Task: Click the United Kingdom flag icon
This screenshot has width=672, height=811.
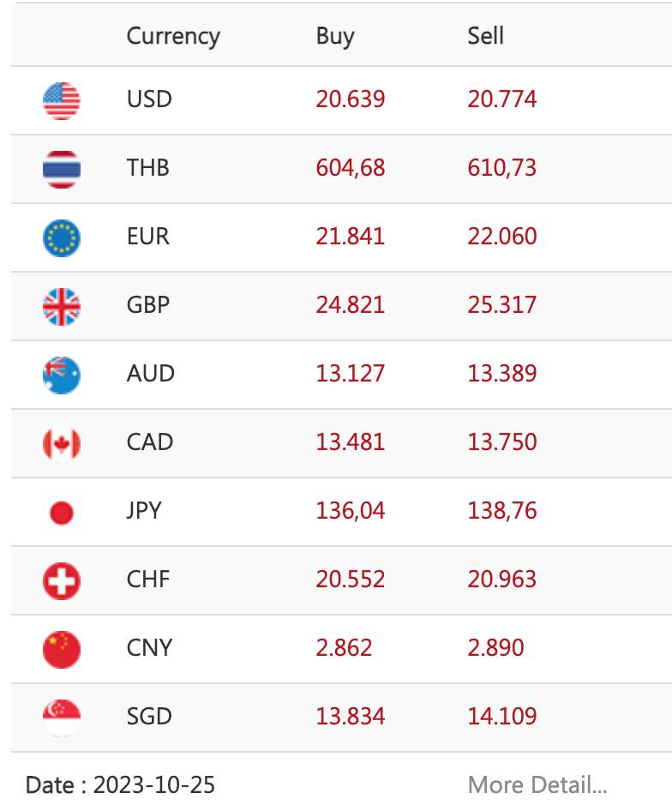Action: click(62, 306)
